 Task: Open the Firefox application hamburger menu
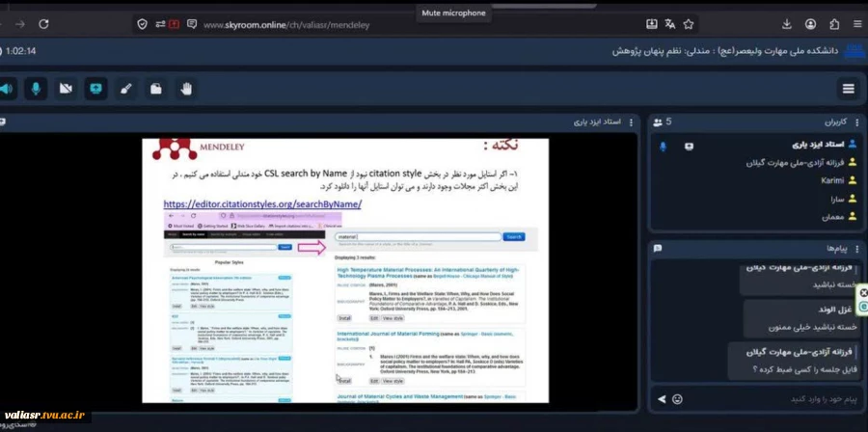(857, 24)
